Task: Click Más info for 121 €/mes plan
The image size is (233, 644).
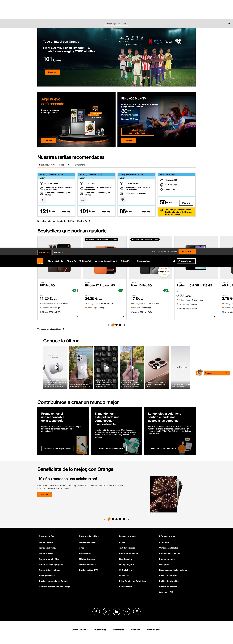Action: (66, 212)
